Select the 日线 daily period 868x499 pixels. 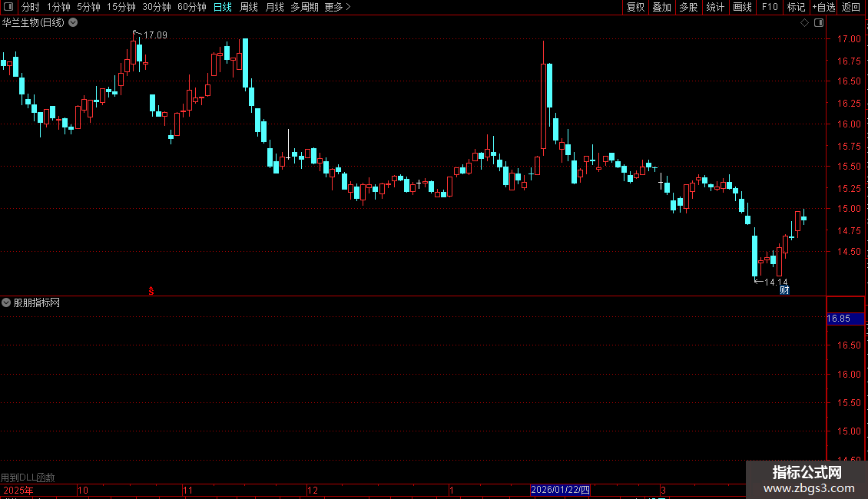[x=223, y=7]
